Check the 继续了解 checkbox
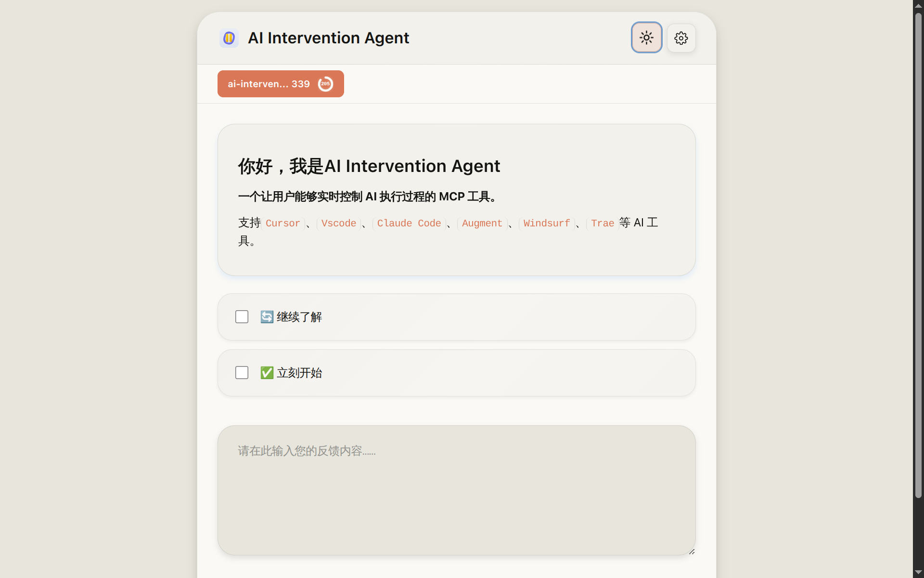This screenshot has width=924, height=578. (241, 316)
